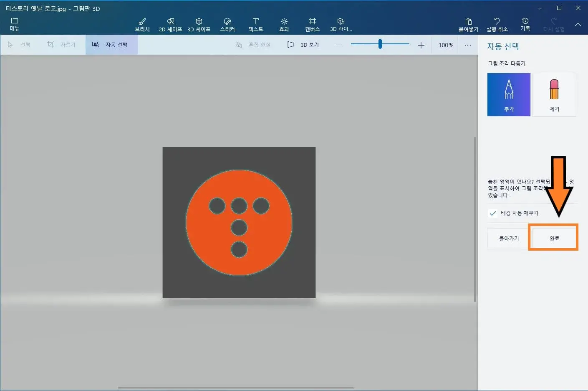Click the vertical canvas scrollbar
Screen dimensions: 588x391
475,219
